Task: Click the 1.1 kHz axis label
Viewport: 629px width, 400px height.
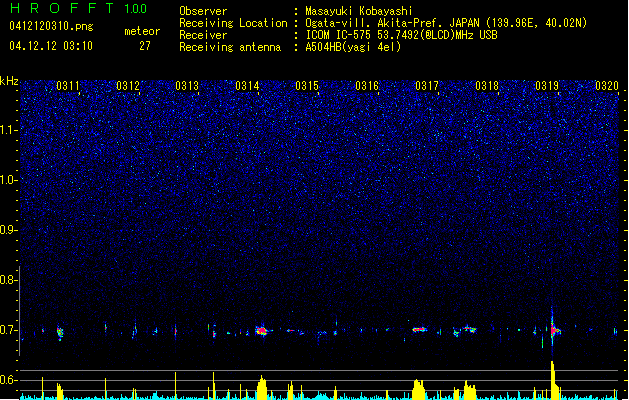Action: pos(9,130)
